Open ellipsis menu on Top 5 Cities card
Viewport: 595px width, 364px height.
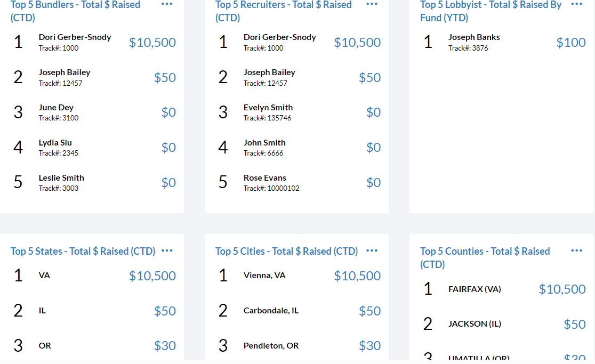(x=372, y=250)
